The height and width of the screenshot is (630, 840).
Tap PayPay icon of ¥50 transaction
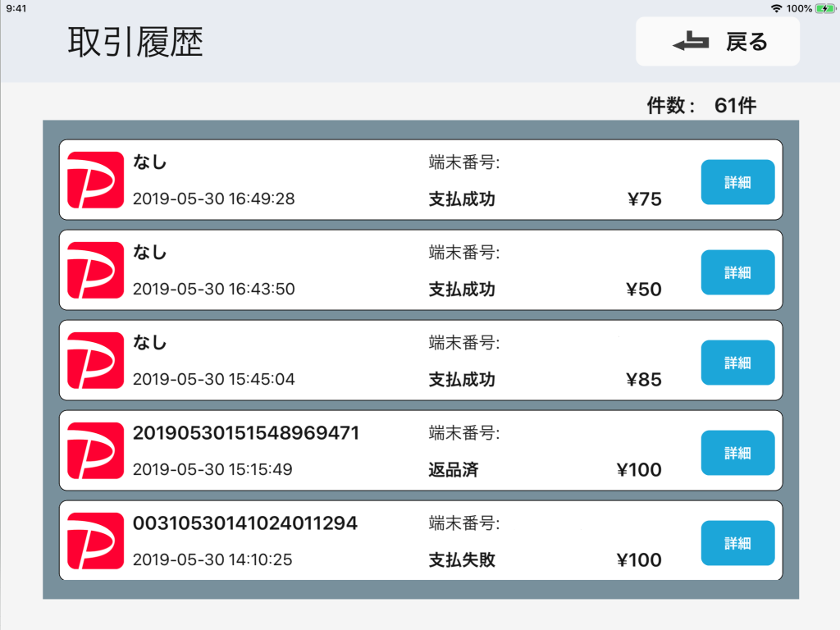coord(95,270)
